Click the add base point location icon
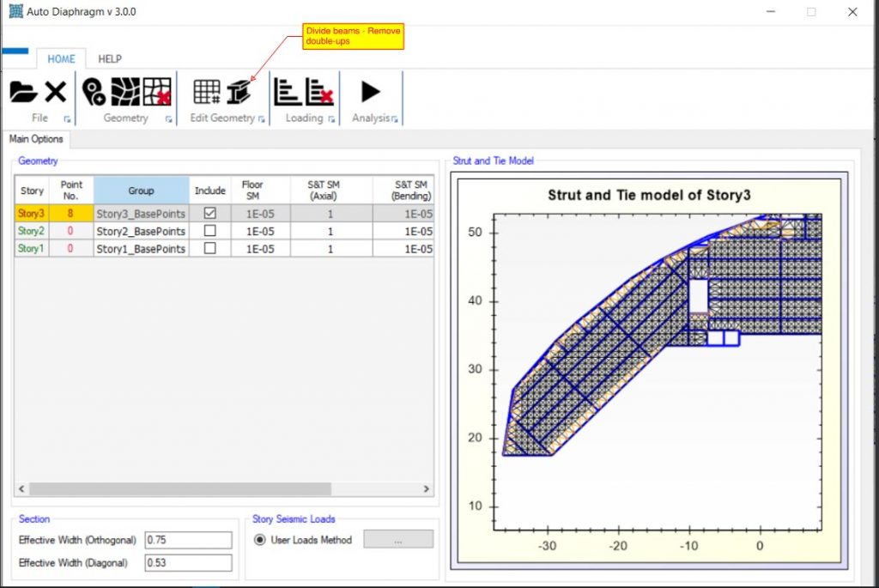 pyautogui.click(x=94, y=91)
